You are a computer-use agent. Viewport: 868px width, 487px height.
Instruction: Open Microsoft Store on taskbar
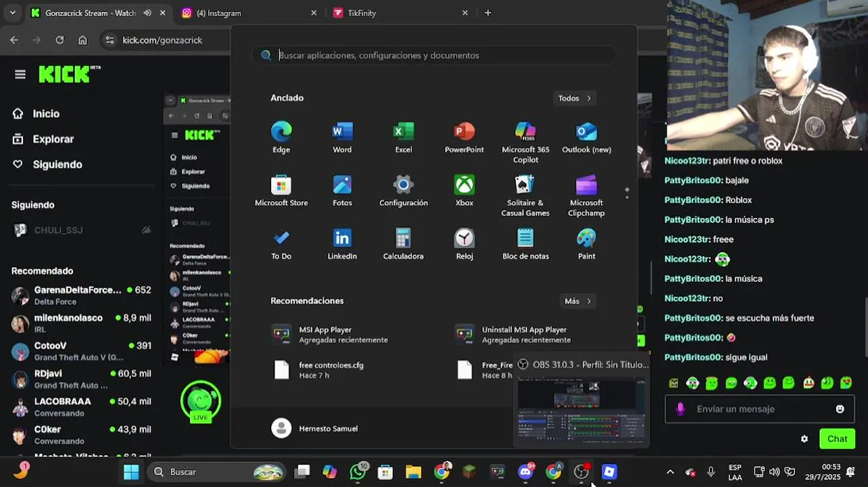click(385, 472)
